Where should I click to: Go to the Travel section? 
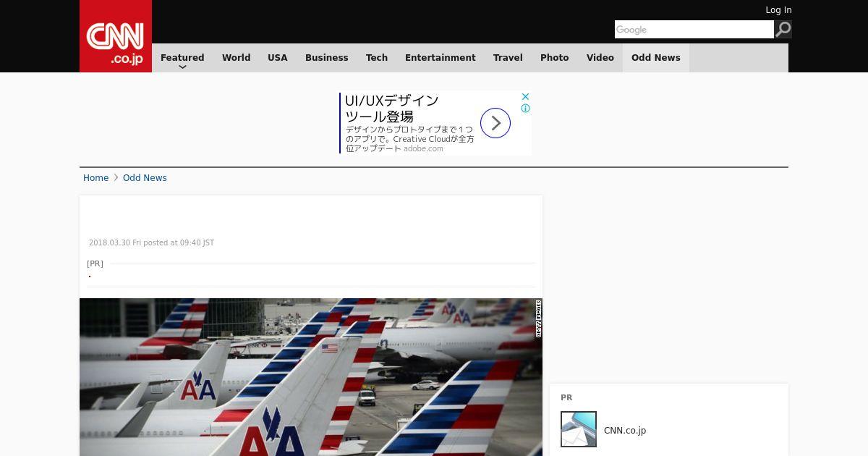(x=508, y=58)
